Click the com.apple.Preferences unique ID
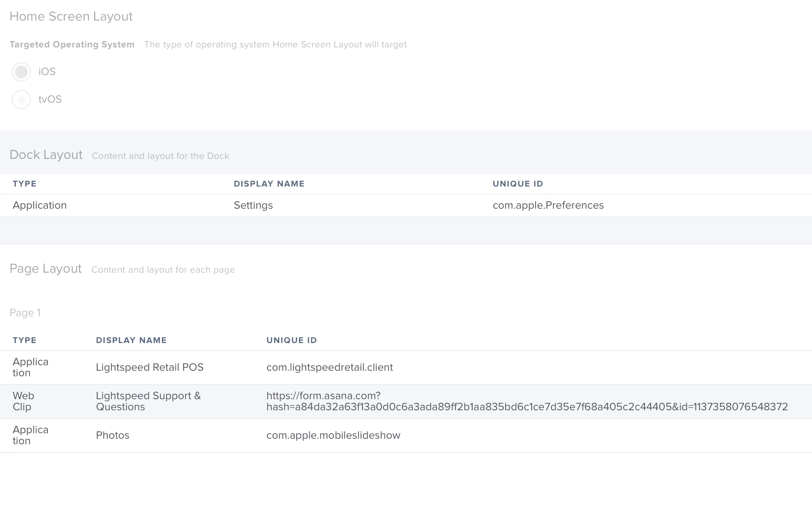Image resolution: width=812 pixels, height=513 pixels. coord(548,206)
